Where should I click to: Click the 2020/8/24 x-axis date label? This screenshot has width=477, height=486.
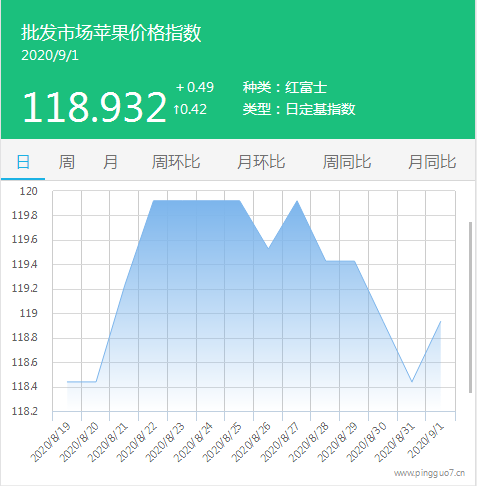(193, 442)
